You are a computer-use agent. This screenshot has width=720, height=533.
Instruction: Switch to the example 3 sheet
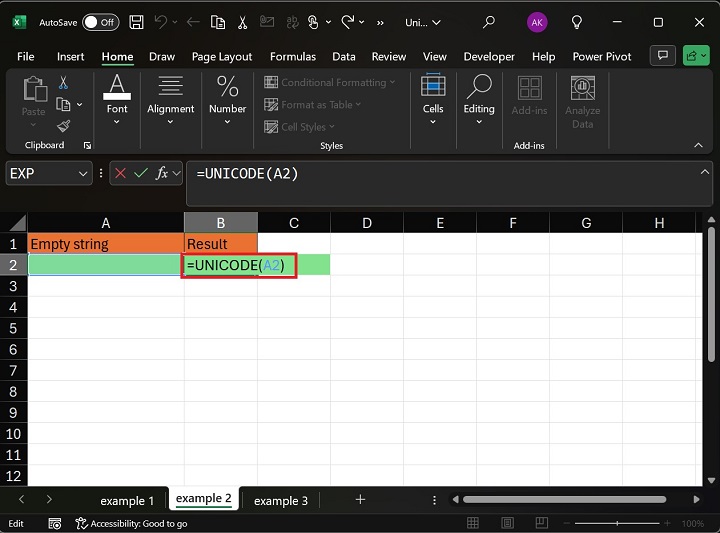pos(281,500)
